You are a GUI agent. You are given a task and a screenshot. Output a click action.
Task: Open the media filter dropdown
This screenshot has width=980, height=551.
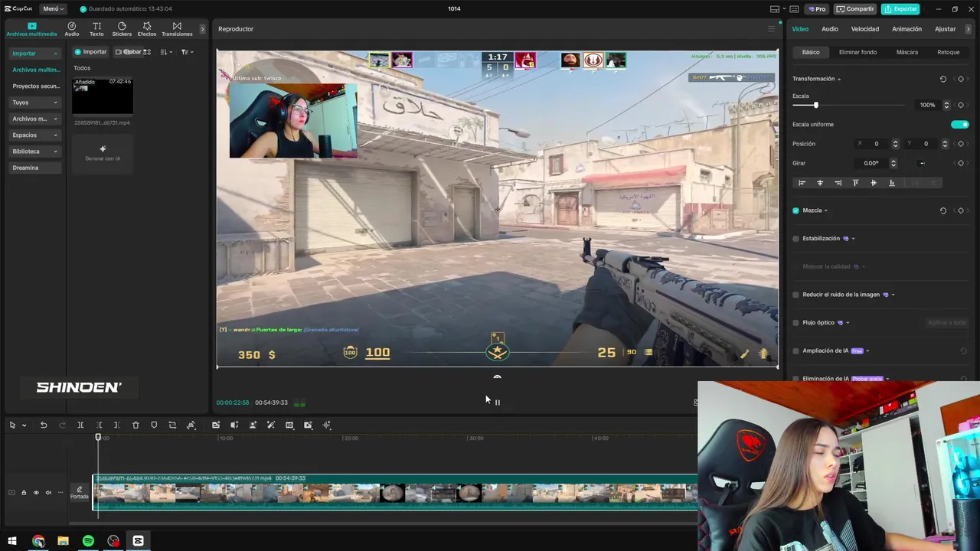point(187,52)
